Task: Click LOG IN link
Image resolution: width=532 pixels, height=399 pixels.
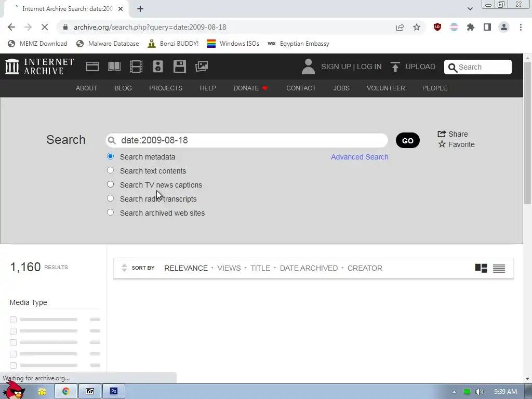Action: (369, 66)
